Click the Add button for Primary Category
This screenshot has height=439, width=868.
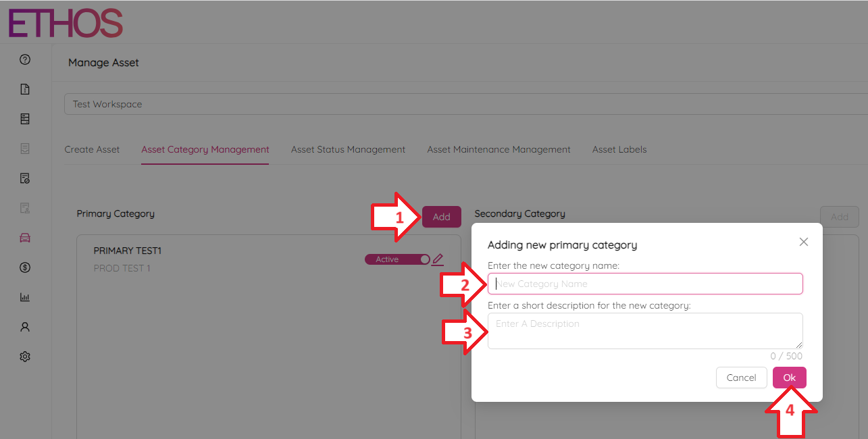point(441,217)
